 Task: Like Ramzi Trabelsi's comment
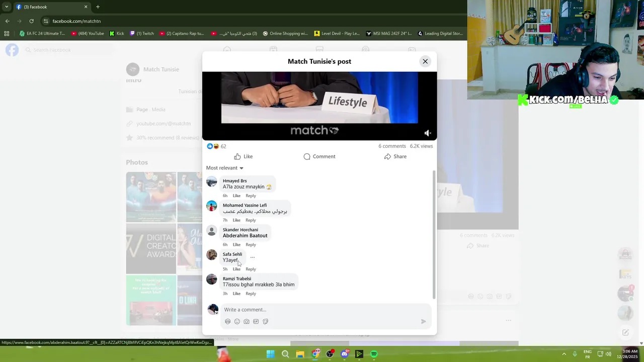click(x=236, y=294)
